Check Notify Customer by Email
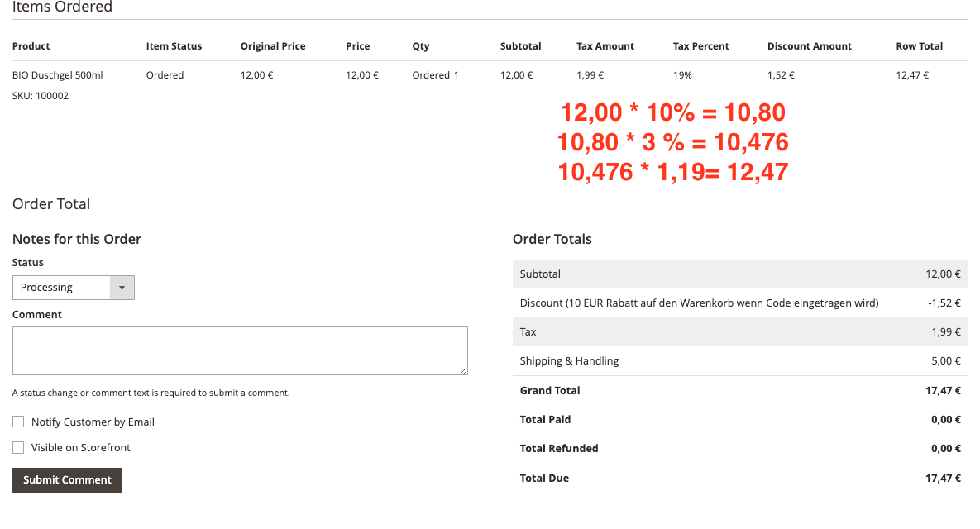 point(17,422)
